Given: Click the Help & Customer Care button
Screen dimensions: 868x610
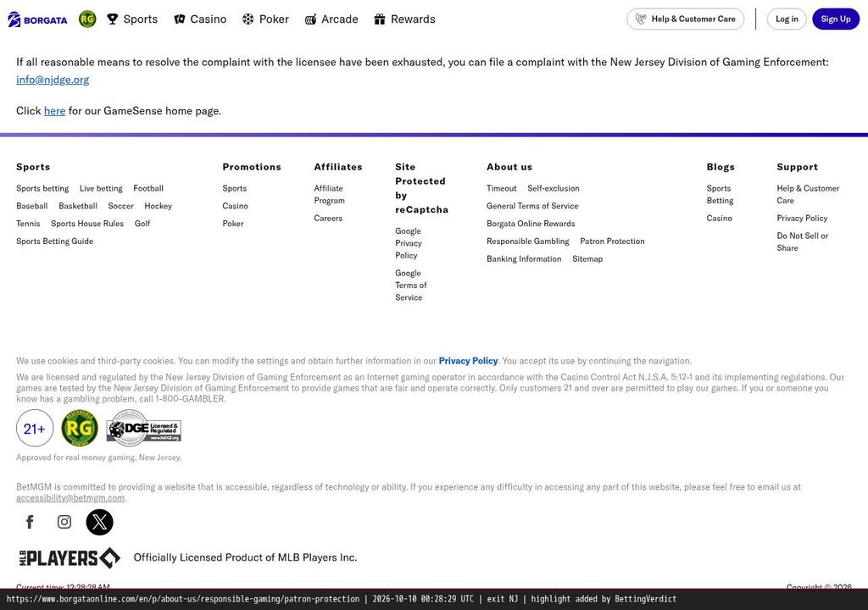Looking at the screenshot, I should (x=685, y=19).
